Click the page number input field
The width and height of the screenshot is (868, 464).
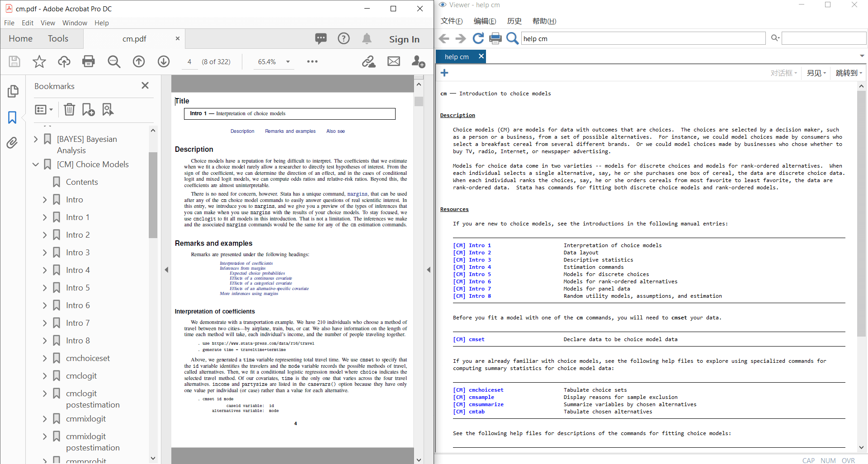click(x=189, y=62)
